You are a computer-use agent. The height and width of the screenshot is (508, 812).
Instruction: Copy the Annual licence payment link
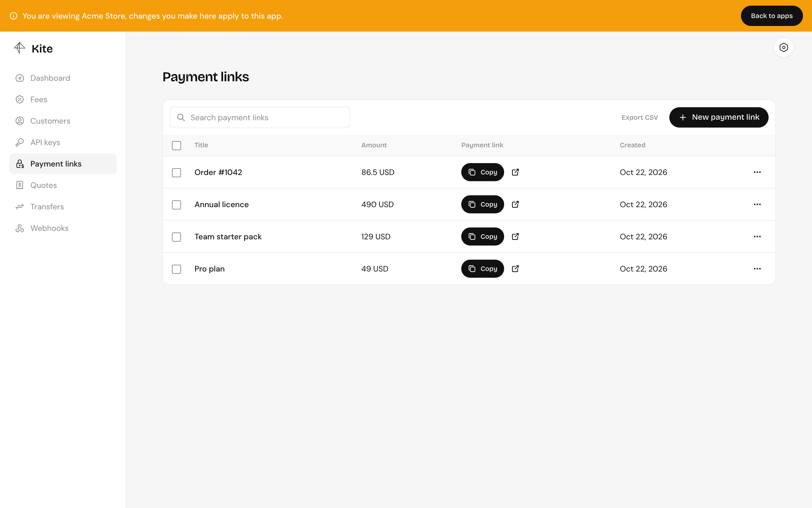click(482, 204)
